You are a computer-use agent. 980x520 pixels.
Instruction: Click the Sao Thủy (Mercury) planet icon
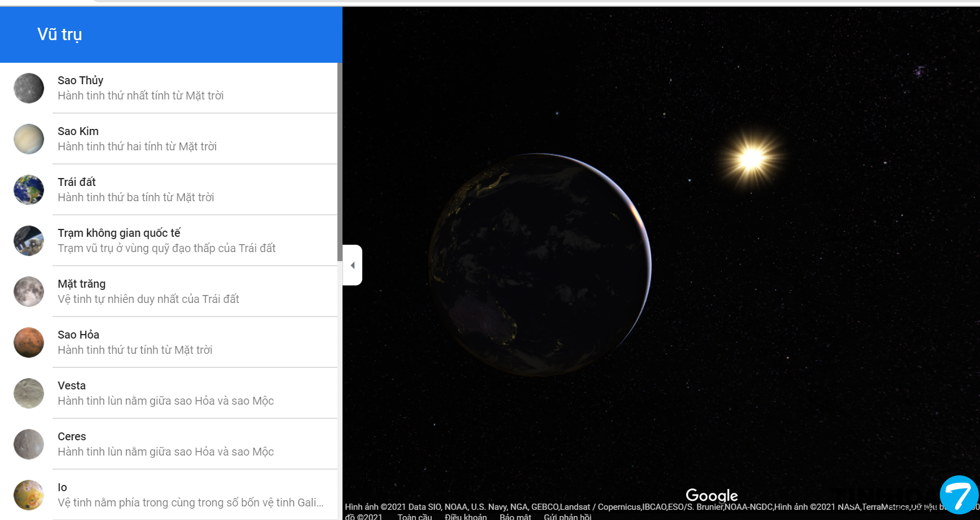29,88
